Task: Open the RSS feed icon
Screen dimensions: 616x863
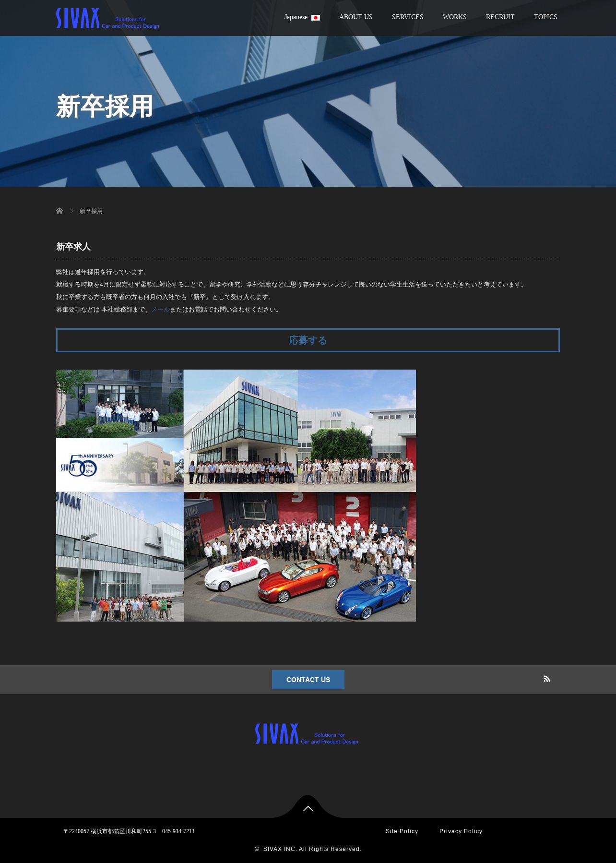Action: tap(546, 679)
